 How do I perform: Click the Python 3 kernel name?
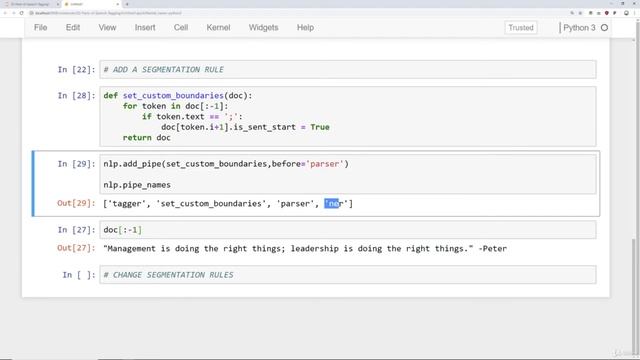pos(579,28)
